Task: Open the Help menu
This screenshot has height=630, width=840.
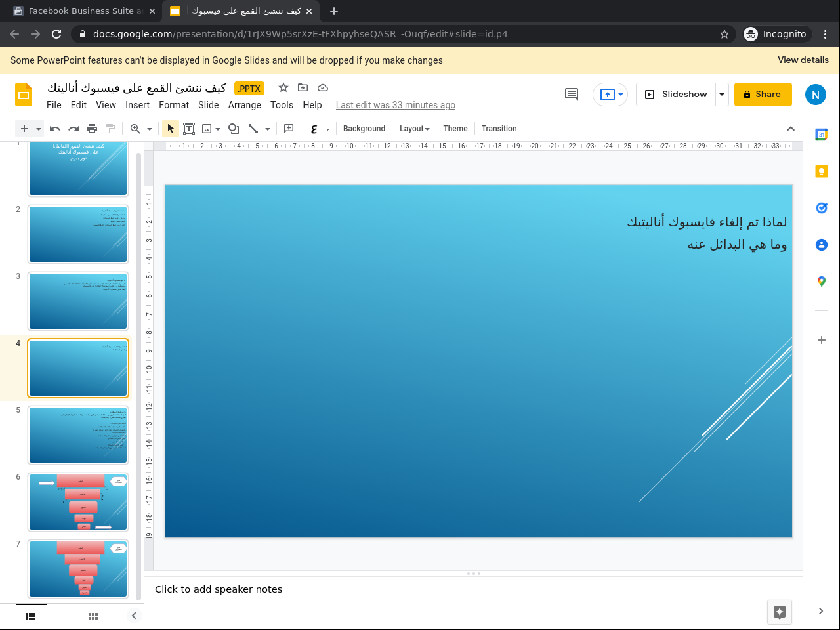Action: (x=312, y=105)
